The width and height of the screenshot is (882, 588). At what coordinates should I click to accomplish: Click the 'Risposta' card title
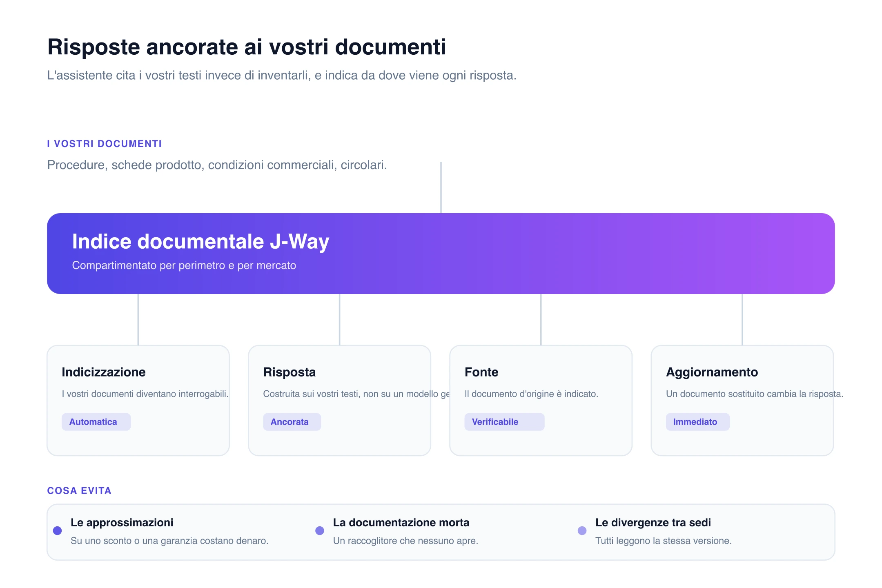click(x=290, y=372)
